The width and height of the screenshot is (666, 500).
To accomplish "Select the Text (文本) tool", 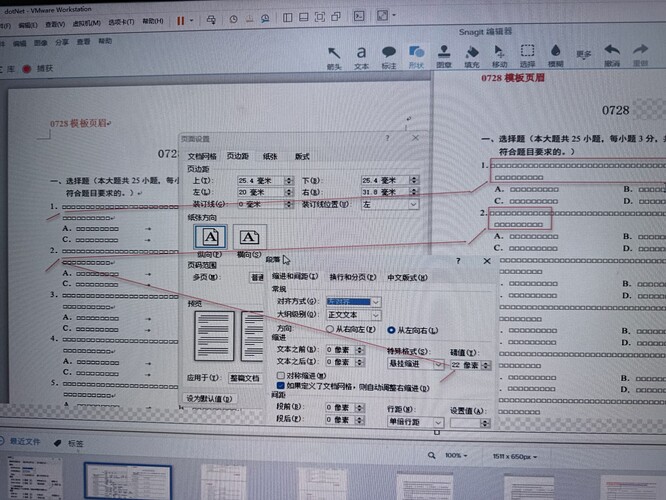I will (362, 54).
